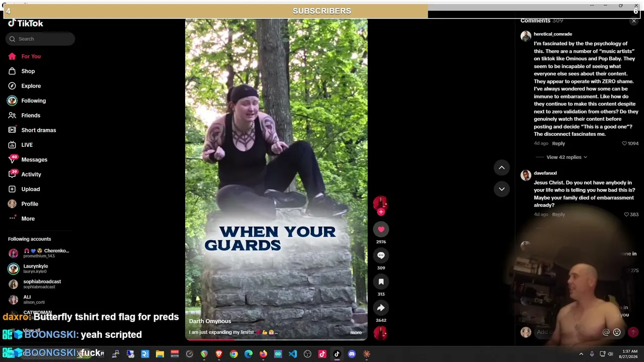Screen dimensions: 644x362
Task: Launch Brave browser from taskbar
Action: [x=219, y=354]
